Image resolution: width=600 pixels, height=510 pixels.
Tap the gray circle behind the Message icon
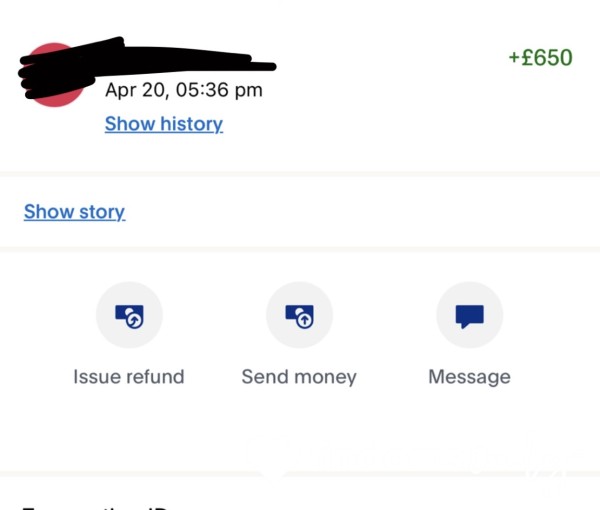click(470, 315)
